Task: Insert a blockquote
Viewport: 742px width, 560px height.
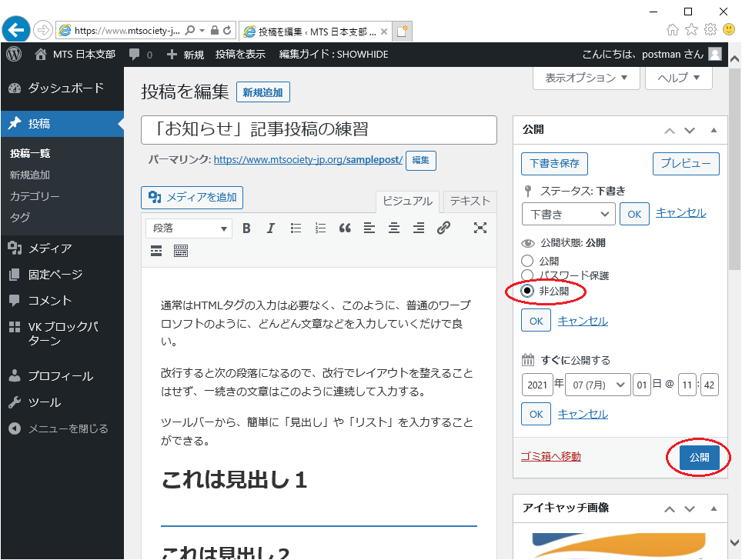Action: (345, 228)
